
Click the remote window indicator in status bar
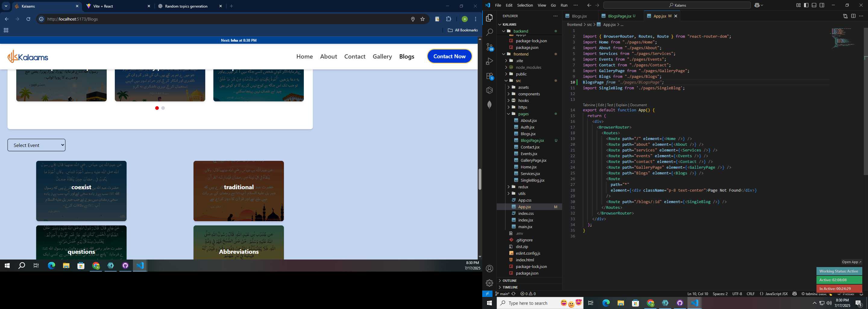487,294
